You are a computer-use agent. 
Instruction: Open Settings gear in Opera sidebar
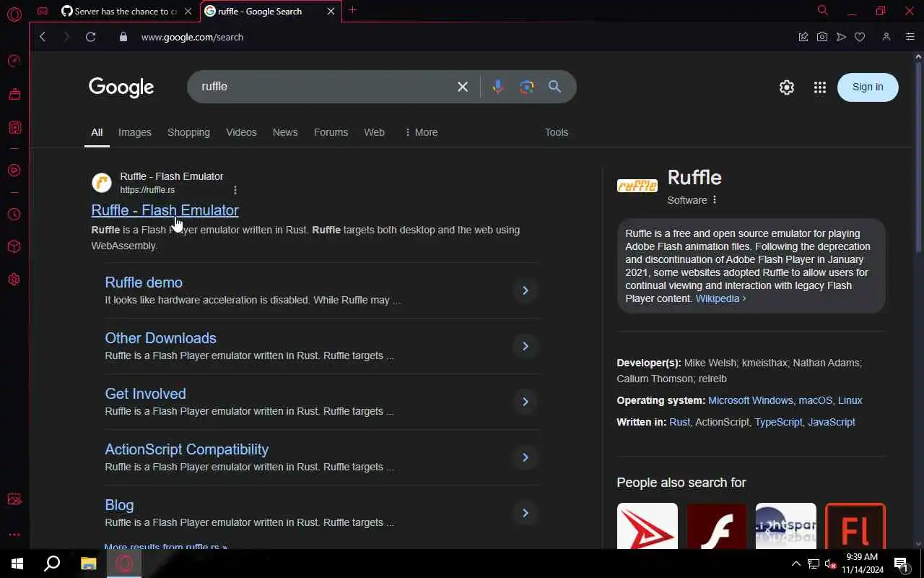pyautogui.click(x=14, y=280)
